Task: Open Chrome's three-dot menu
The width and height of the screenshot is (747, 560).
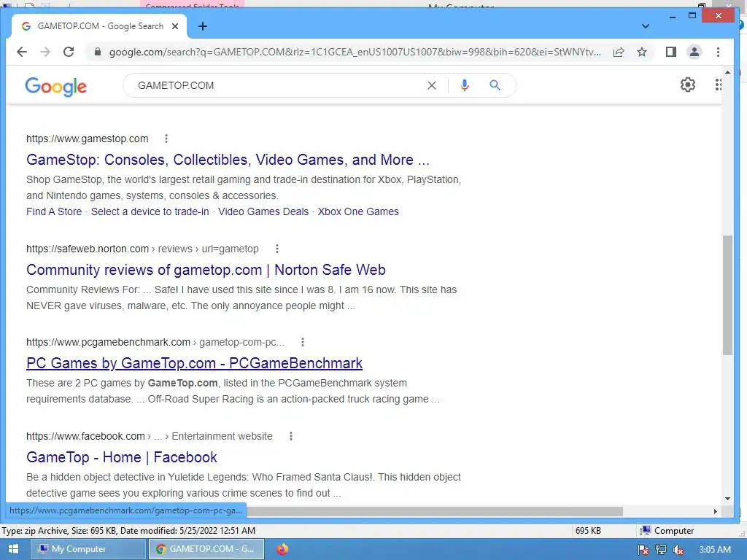Action: coord(718,52)
